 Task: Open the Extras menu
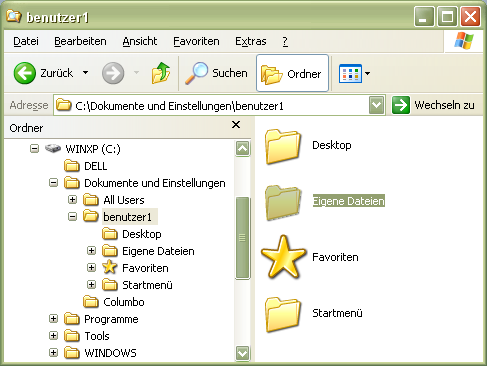tap(251, 41)
